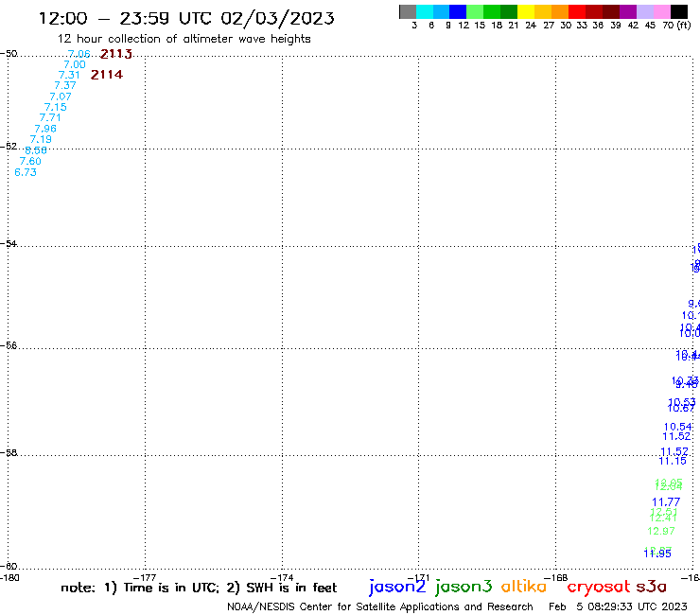Click the gray swatch in the color scale
This screenshot has width=700, height=615.
point(408,11)
